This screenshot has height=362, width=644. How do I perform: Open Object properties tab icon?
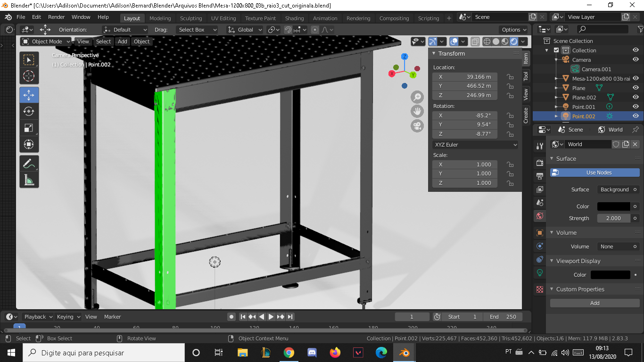540,233
